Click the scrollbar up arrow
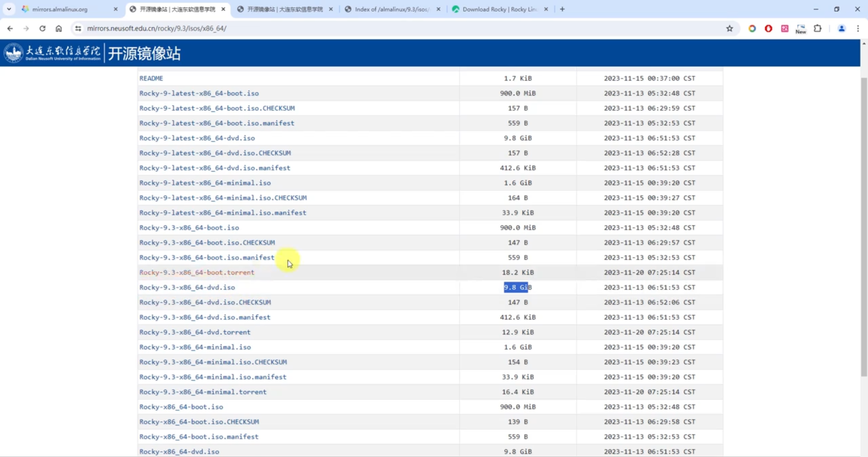This screenshot has width=868, height=457. (864, 43)
